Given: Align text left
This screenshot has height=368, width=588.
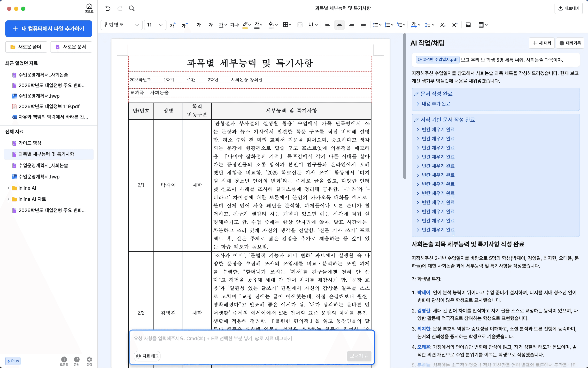Looking at the screenshot, I should (327, 25).
